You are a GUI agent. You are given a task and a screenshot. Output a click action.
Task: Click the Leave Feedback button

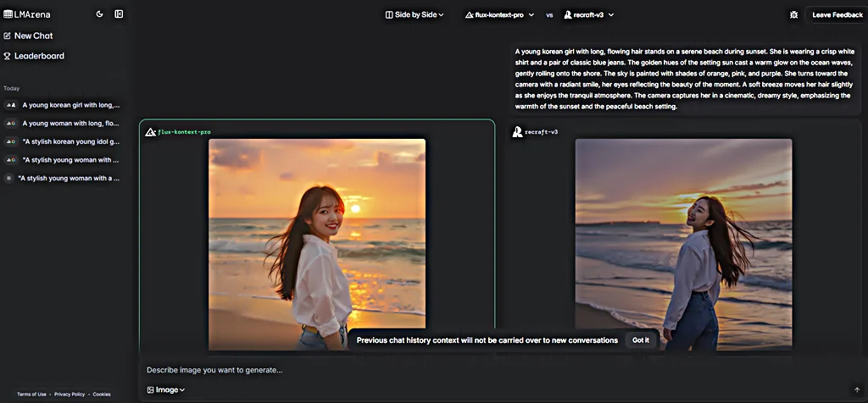pos(837,14)
